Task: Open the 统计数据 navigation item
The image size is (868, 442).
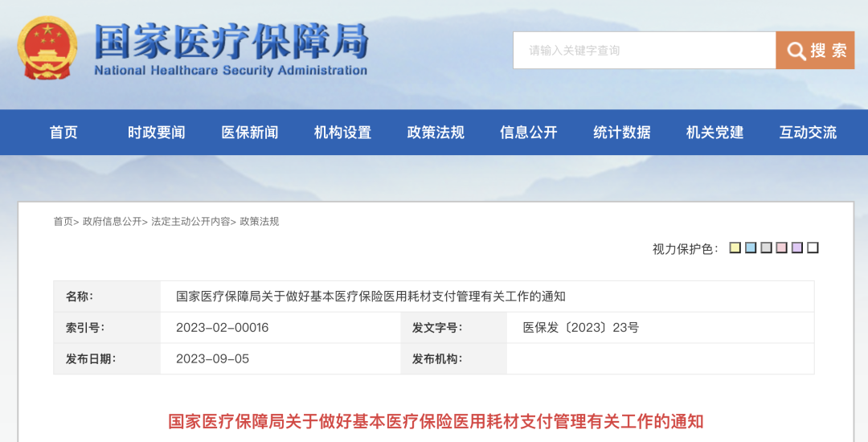Action: pyautogui.click(x=621, y=133)
